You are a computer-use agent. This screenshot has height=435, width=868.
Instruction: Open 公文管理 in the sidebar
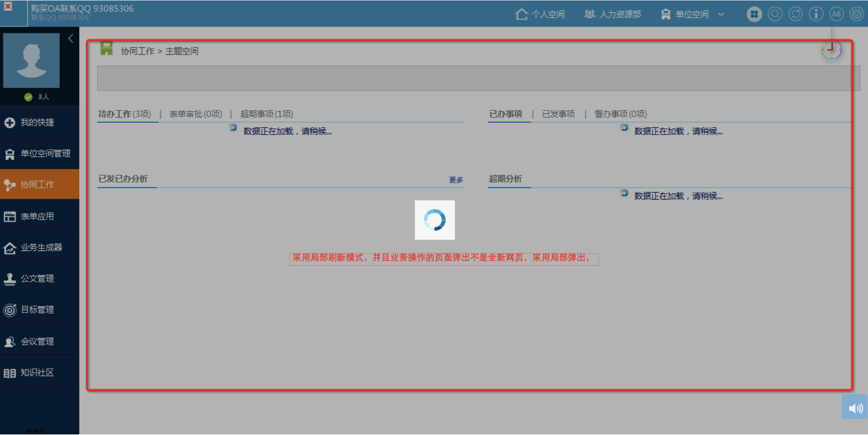(38, 279)
